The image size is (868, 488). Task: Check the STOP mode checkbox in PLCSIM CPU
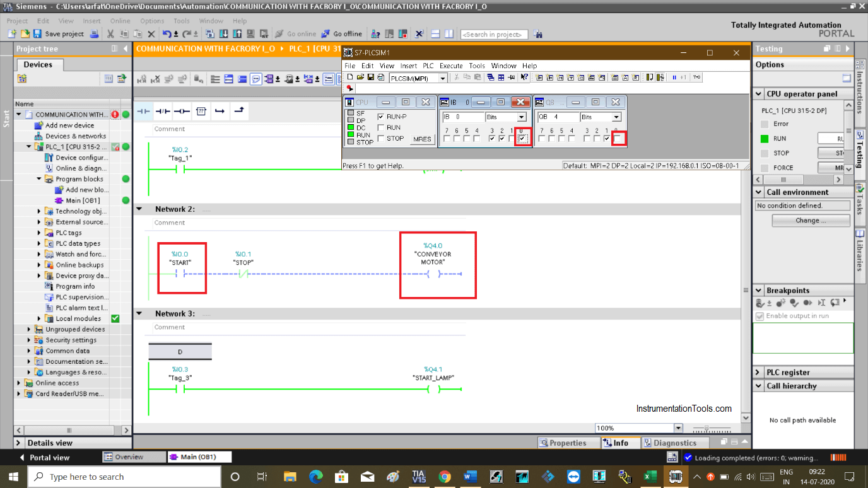point(380,138)
